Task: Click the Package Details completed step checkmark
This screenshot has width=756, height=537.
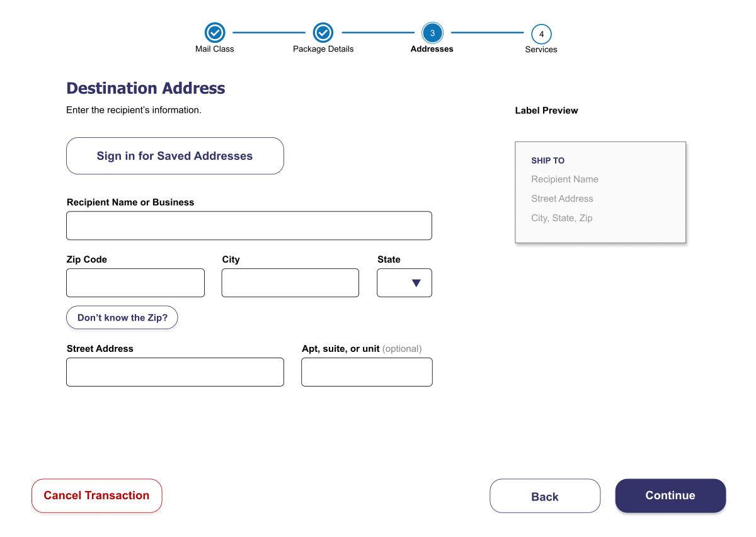Action: [323, 32]
